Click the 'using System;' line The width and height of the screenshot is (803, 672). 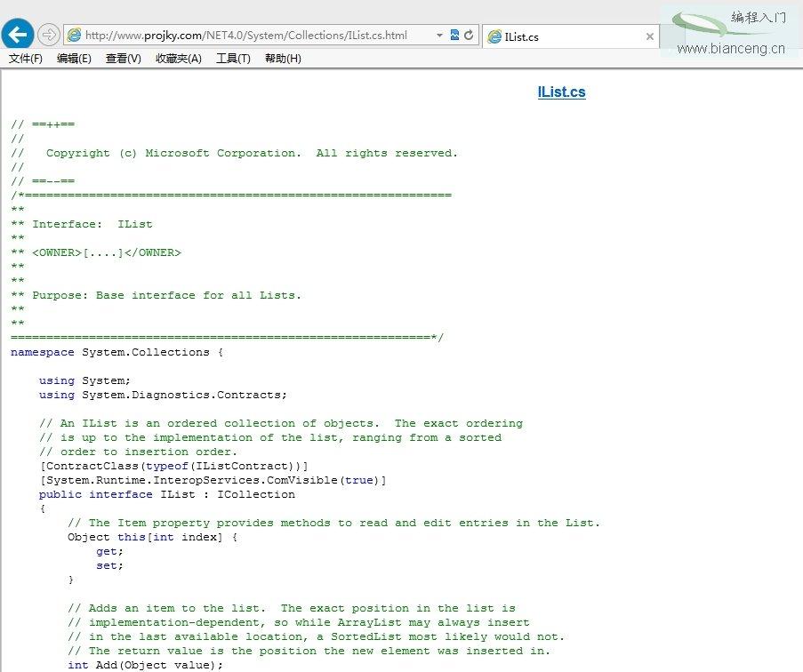tap(84, 380)
